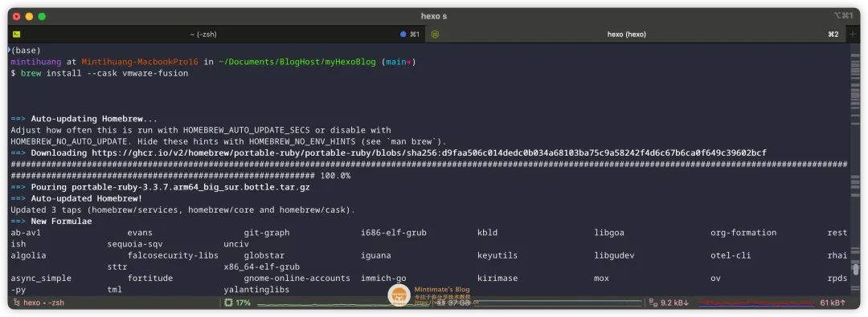Click formula name 'otel-cli'
The height and width of the screenshot is (317, 868).
(x=731, y=255)
